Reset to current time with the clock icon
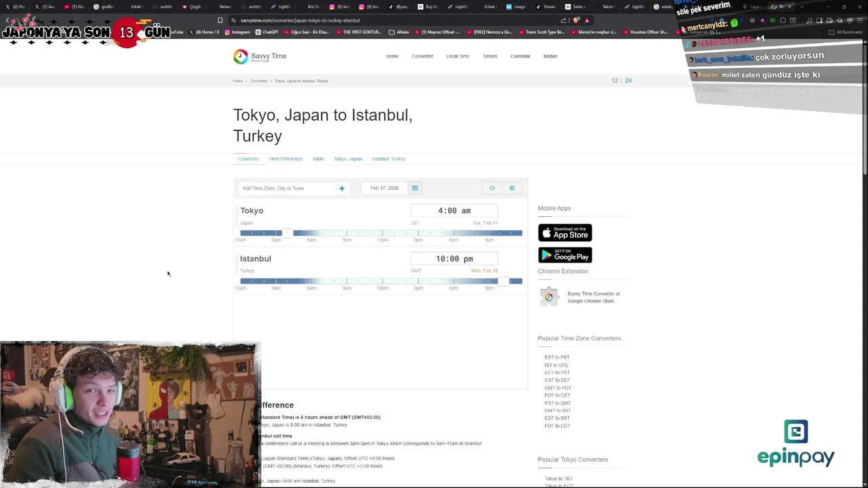 [x=492, y=188]
